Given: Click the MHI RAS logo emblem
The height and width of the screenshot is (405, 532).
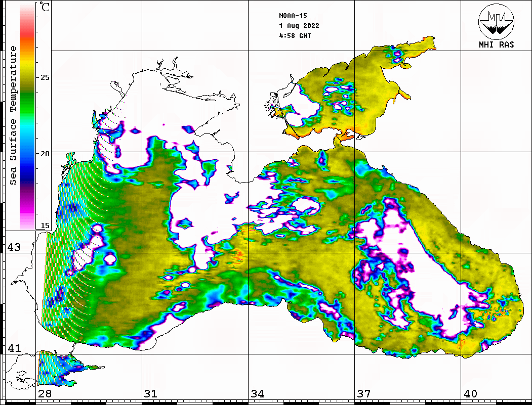Looking at the screenshot, I should pos(496,21).
